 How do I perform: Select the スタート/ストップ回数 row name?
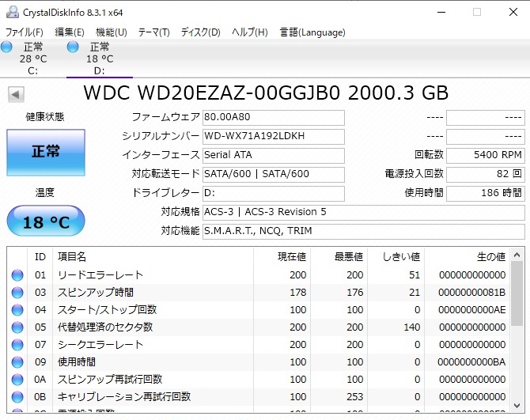click(107, 310)
